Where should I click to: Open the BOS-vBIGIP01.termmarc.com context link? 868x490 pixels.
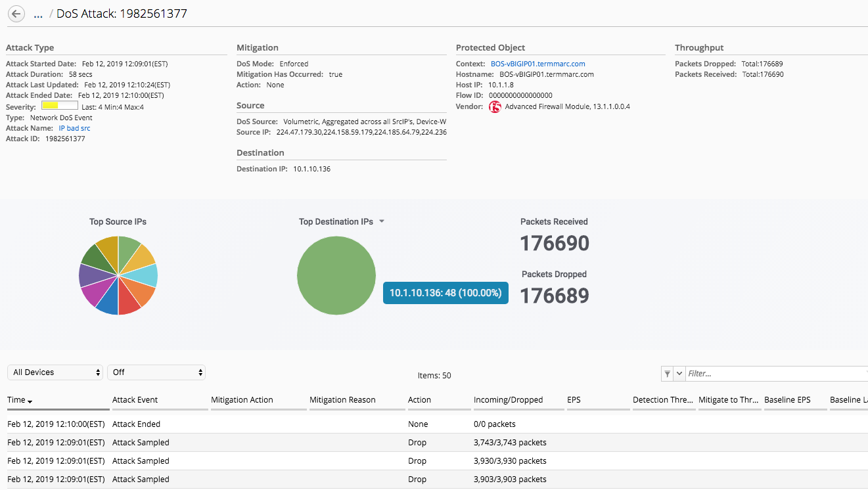(537, 63)
